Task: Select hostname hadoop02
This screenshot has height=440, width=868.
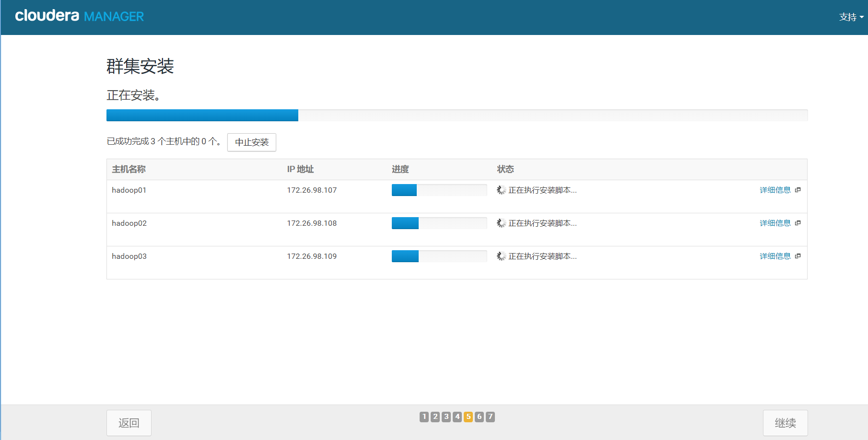Action: 129,223
